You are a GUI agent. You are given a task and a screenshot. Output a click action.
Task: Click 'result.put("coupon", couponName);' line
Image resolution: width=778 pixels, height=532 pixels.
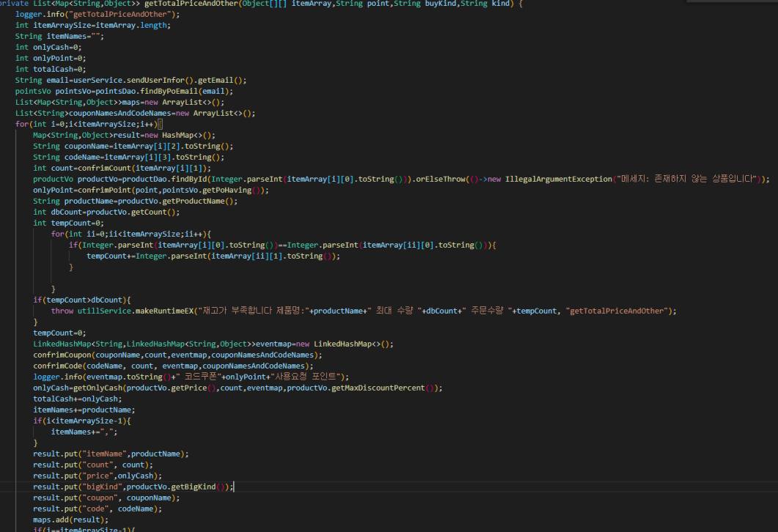tap(106, 498)
